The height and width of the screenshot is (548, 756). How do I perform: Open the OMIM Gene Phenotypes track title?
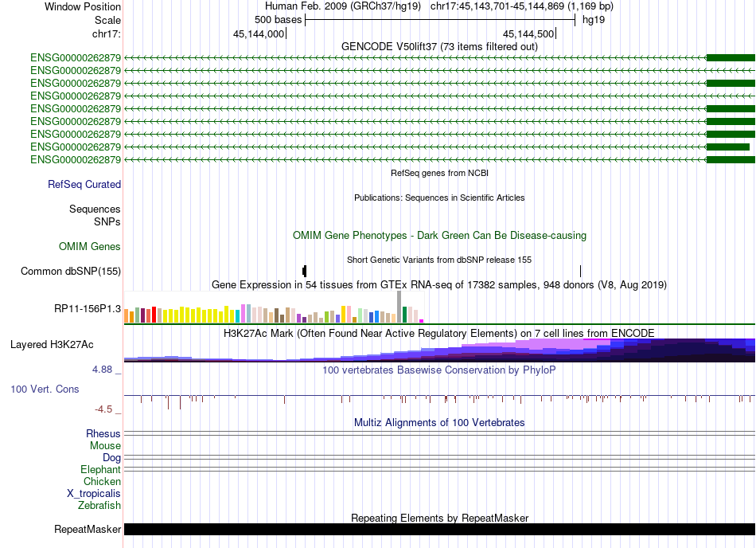point(439,236)
